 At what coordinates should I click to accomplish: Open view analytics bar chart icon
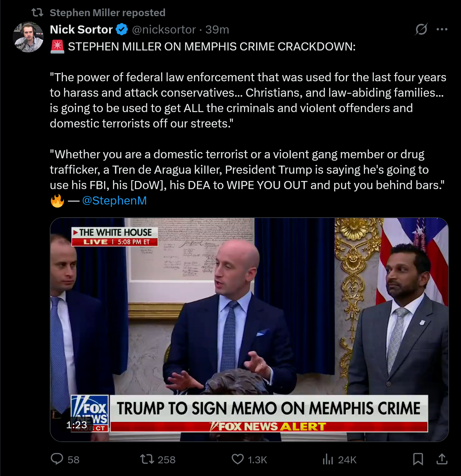click(x=328, y=459)
